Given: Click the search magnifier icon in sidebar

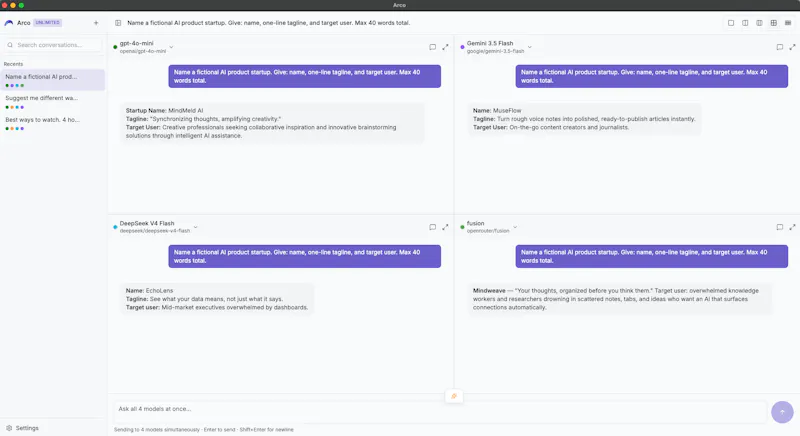Looking at the screenshot, I should click(10, 45).
